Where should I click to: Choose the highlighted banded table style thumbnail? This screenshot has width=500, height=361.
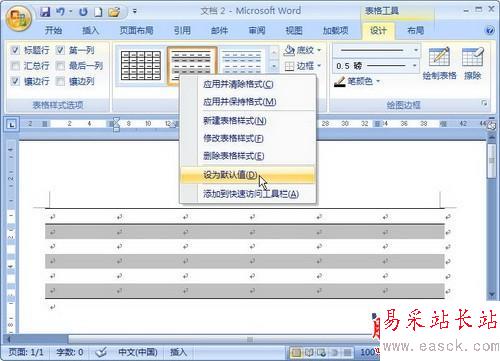192,65
